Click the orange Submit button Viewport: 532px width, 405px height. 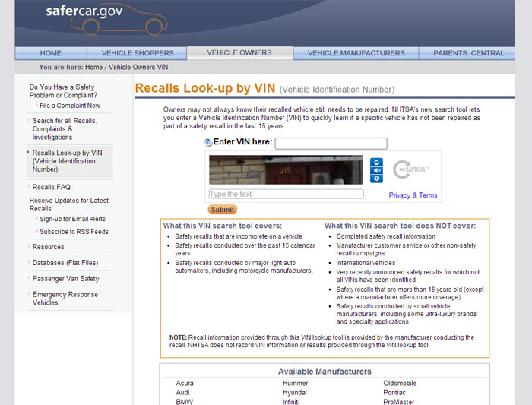pyautogui.click(x=222, y=209)
